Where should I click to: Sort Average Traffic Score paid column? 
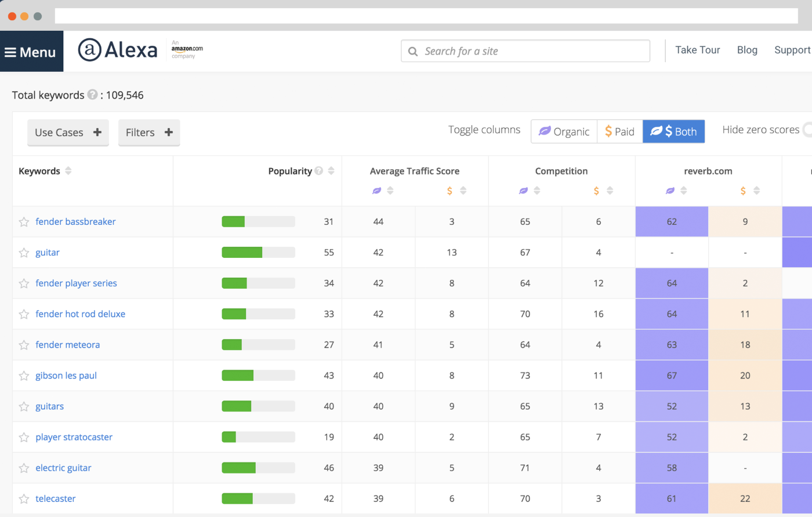[x=463, y=191]
